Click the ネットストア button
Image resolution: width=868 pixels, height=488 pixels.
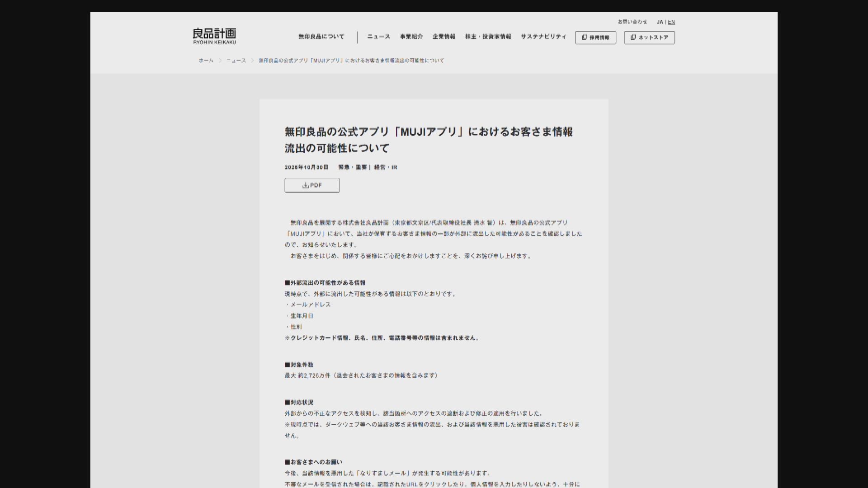click(x=649, y=38)
